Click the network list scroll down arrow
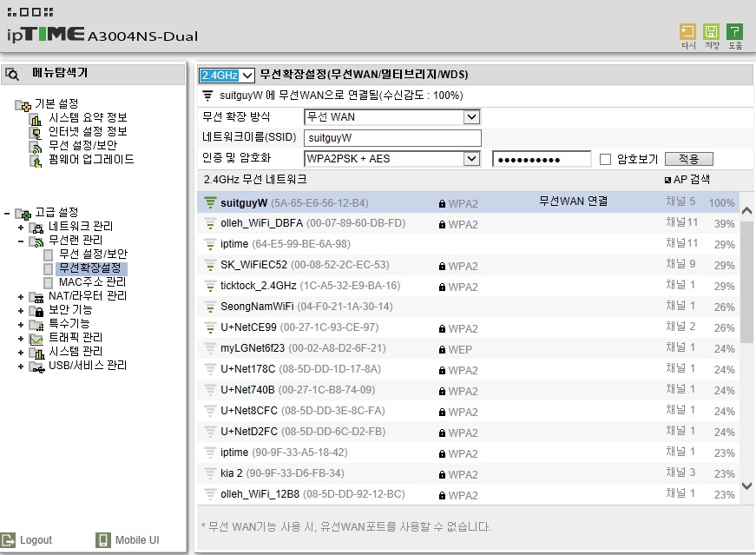756x555 pixels. pos(746,486)
